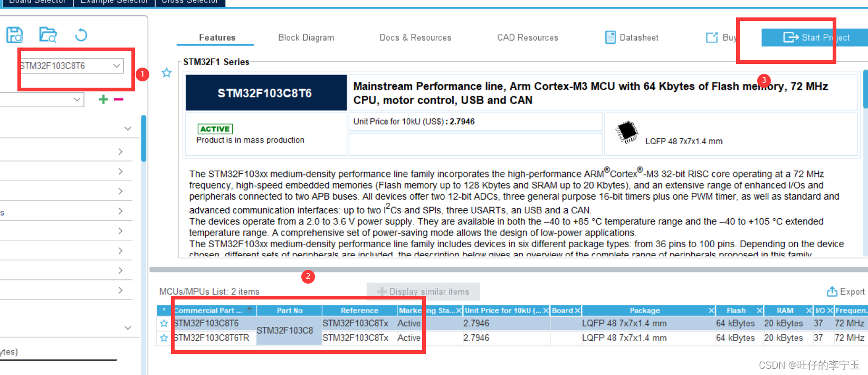Open the Docs & Resources tab
Screen dimensions: 868x375
[415, 37]
